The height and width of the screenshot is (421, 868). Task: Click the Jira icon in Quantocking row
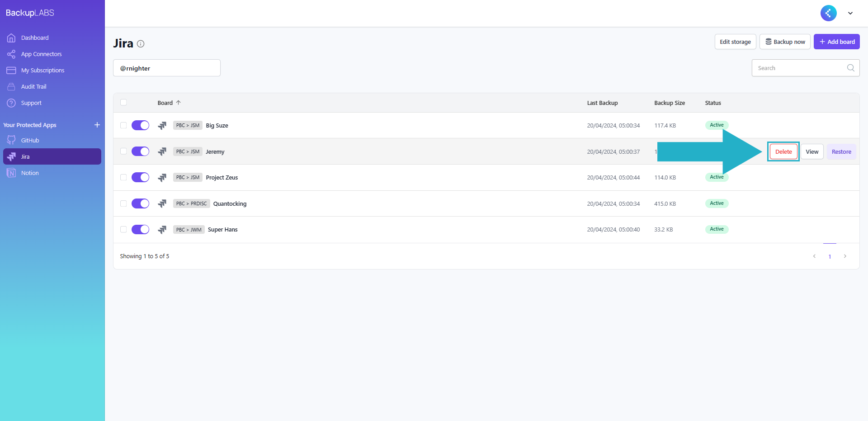[162, 204]
